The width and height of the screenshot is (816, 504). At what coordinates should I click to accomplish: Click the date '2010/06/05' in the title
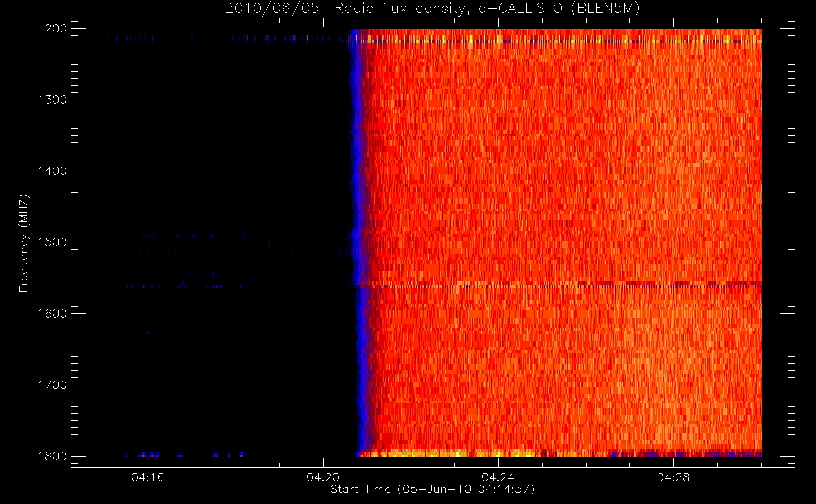272,9
